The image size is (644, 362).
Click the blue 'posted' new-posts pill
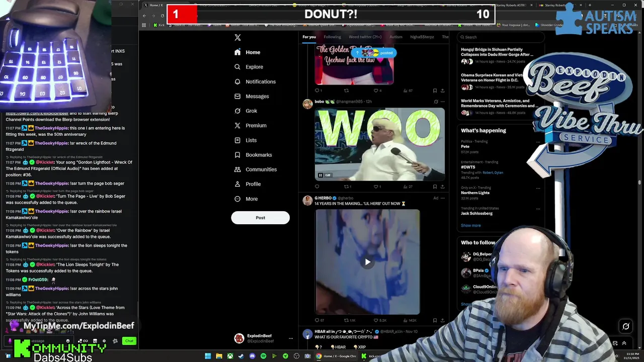pos(375,53)
